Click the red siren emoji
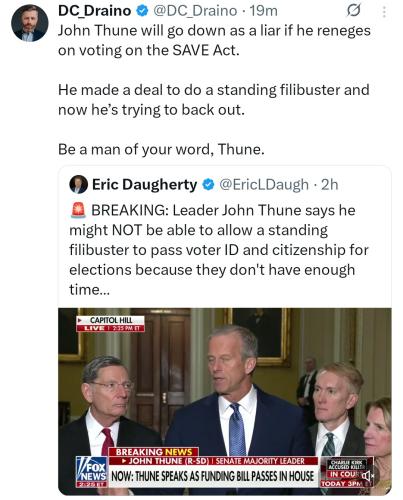403x500 pixels. (78, 210)
